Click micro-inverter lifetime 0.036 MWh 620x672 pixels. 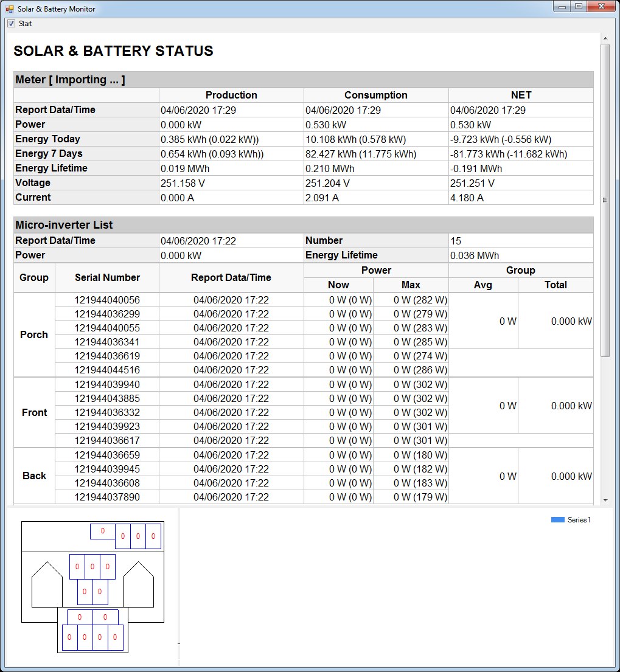(x=521, y=255)
